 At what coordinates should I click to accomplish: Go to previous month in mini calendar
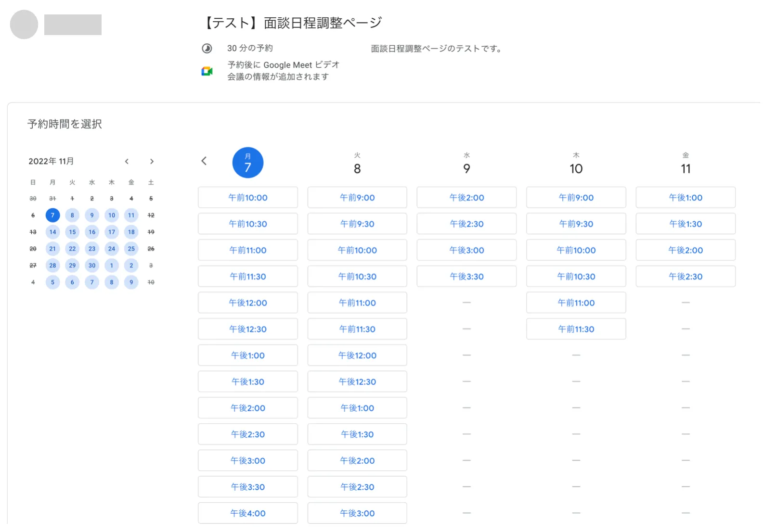coord(127,162)
